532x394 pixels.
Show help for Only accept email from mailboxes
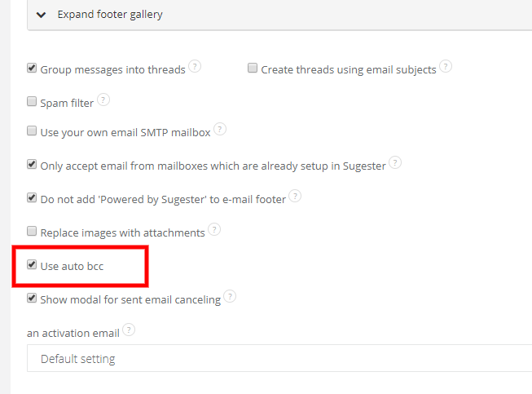click(x=394, y=162)
